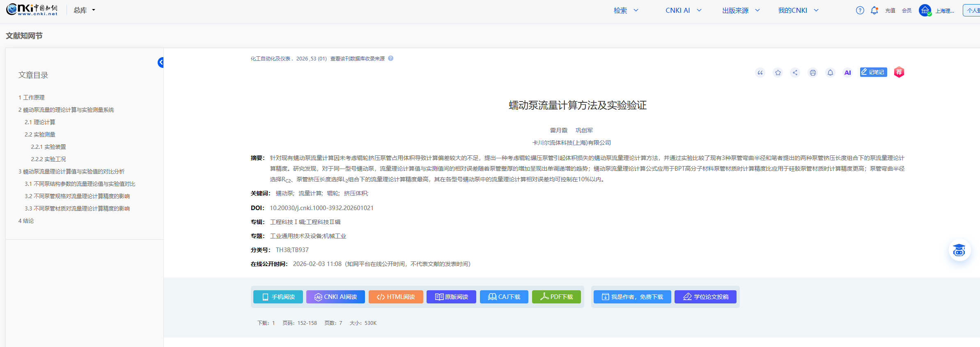Click the PDF下载 button

tap(556, 297)
